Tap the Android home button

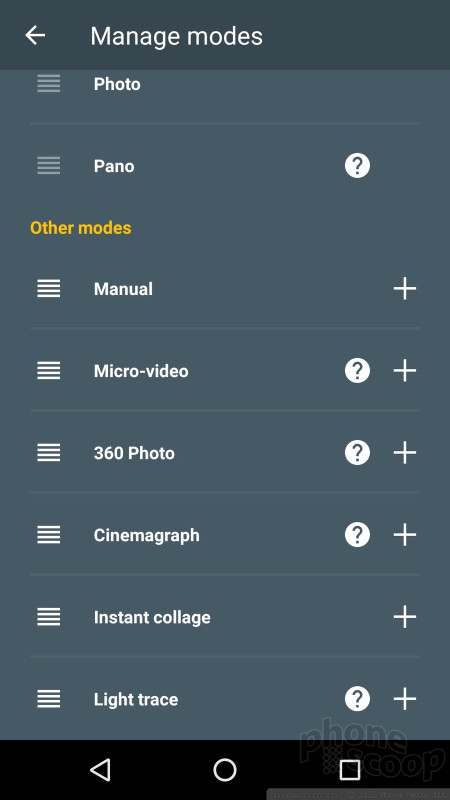coord(224,769)
